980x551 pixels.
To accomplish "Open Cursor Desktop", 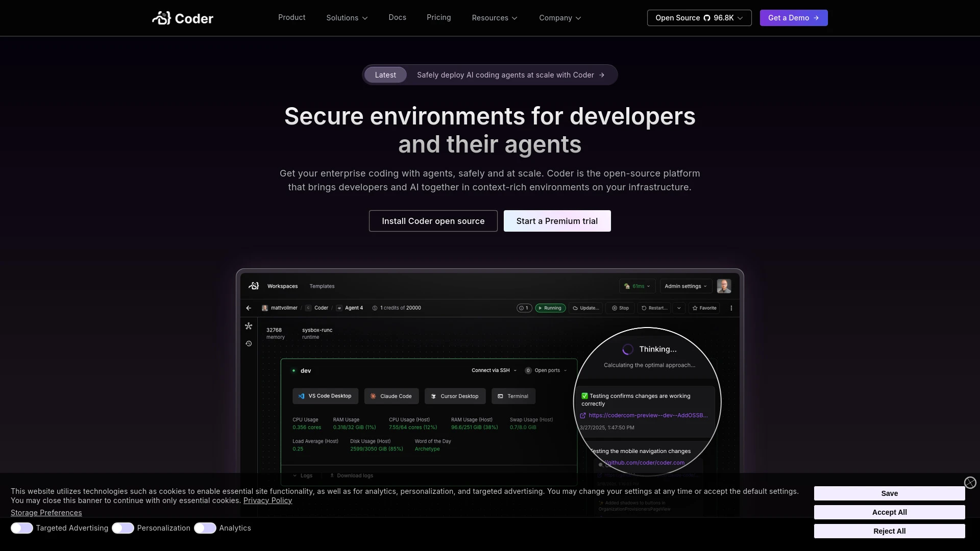I will [x=455, y=396].
